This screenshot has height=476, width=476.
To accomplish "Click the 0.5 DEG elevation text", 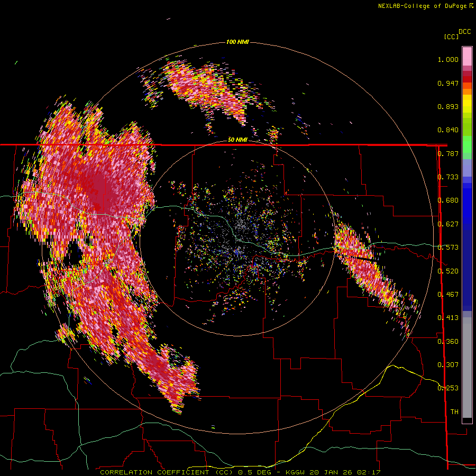I will point(254,472).
